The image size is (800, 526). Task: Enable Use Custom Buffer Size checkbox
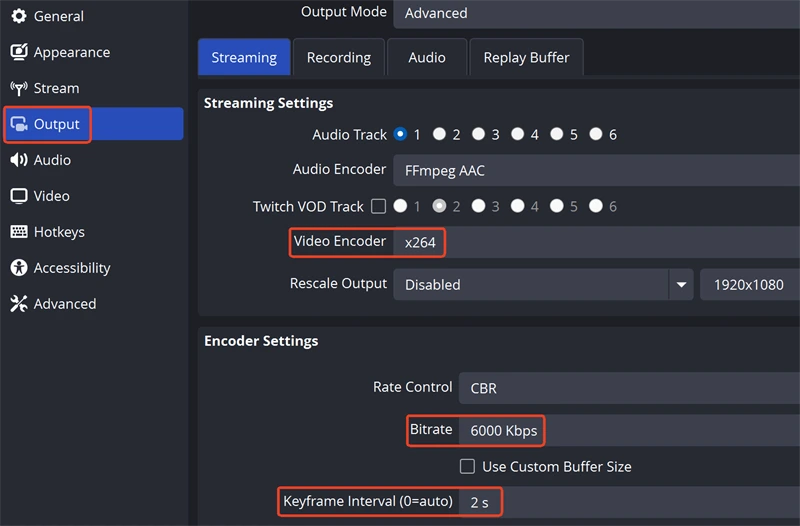coord(467,466)
